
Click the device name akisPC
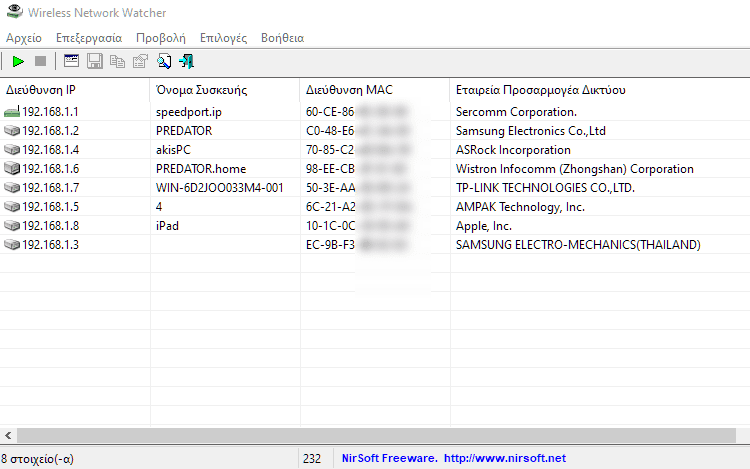click(x=173, y=150)
